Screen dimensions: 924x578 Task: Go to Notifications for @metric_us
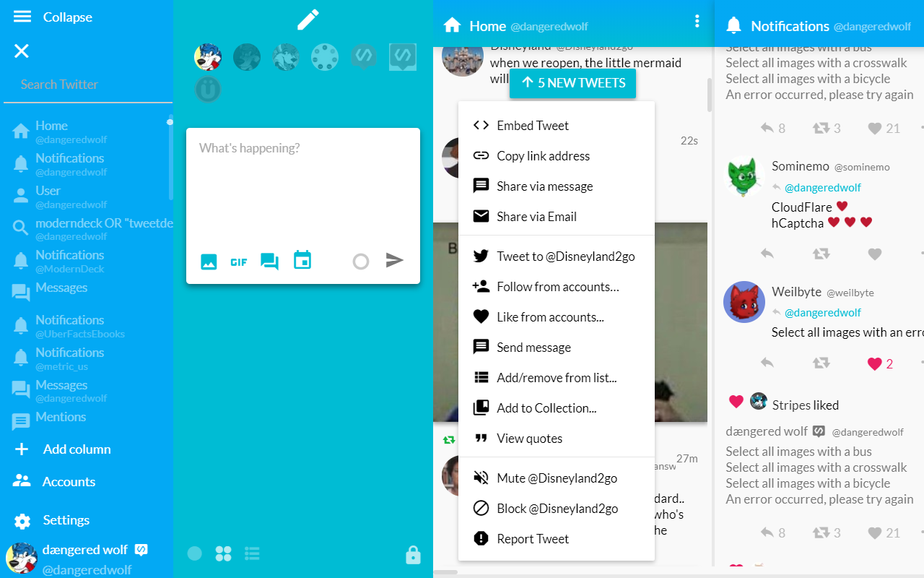click(87, 358)
